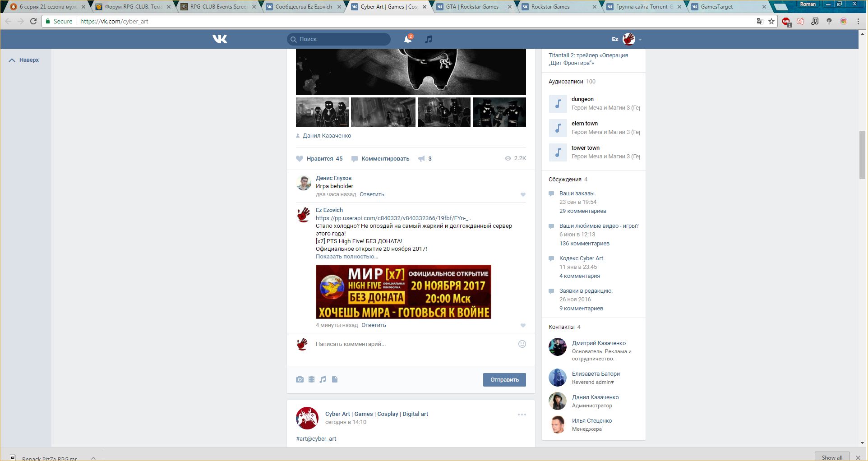The width and height of the screenshot is (868, 461).
Task: Switch to the RPG-CLUB Events tab
Action: coord(218,7)
